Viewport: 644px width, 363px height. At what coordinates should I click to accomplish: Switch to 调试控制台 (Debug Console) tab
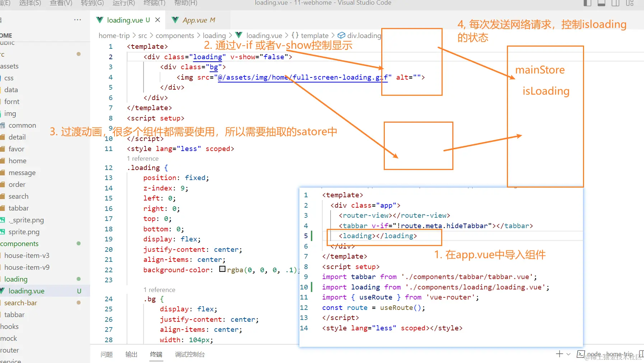[190, 354]
